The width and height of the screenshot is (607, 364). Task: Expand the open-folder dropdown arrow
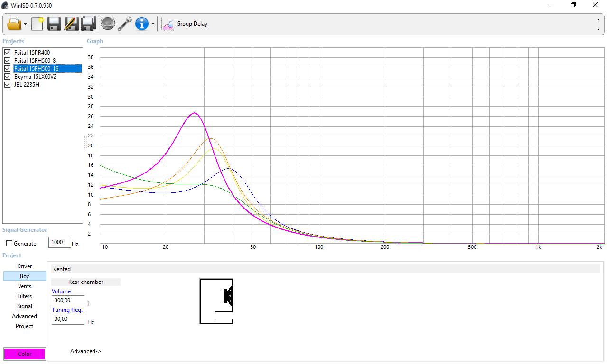(25, 24)
